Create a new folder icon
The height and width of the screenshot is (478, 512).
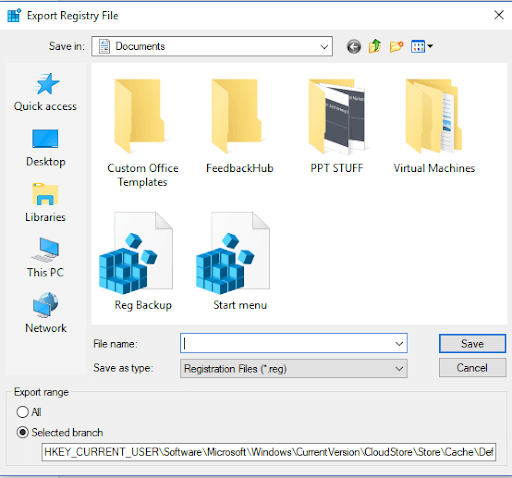click(x=396, y=46)
